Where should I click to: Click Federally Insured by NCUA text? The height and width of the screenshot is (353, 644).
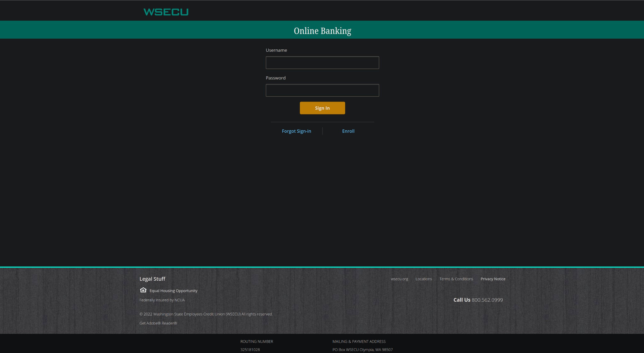click(162, 300)
